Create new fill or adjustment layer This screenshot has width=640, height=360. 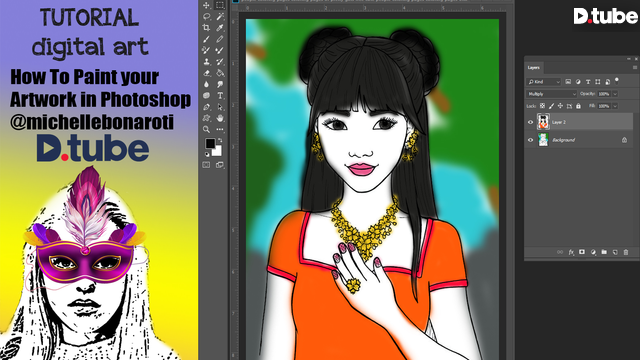coord(593,252)
